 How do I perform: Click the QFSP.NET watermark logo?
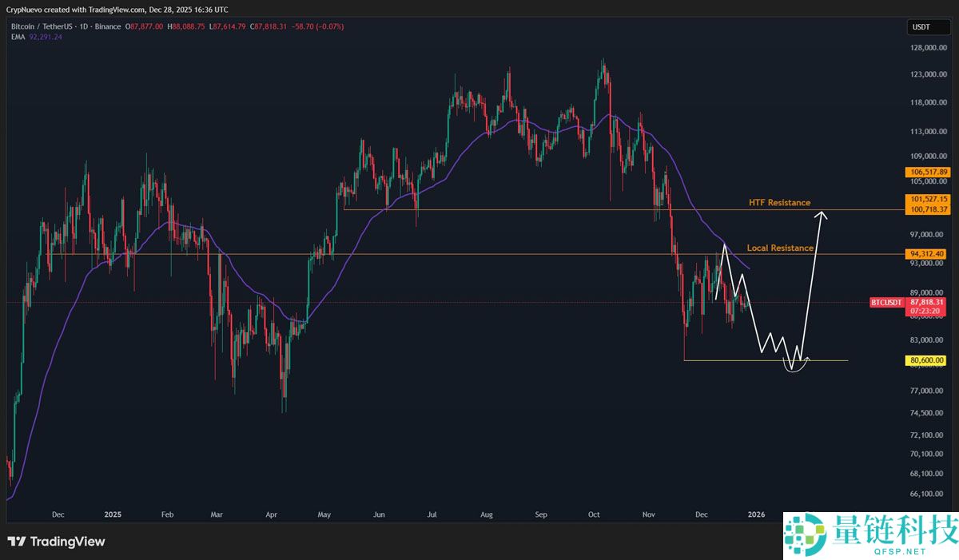868,533
